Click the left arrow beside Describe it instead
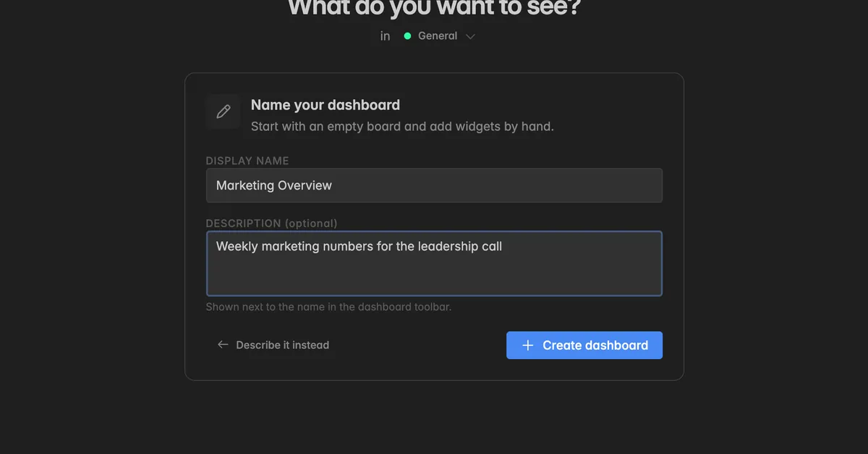Viewport: 868px width, 454px height. (223, 345)
